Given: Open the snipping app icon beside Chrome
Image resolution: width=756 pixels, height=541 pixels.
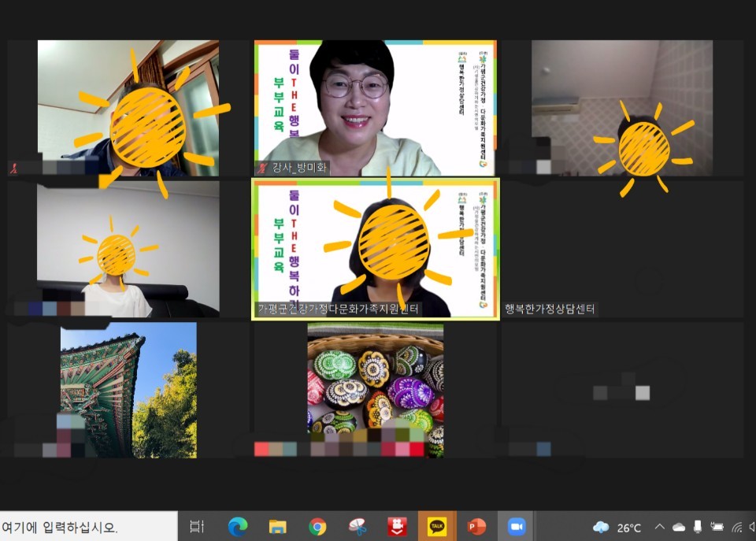Looking at the screenshot, I should pos(358,527).
